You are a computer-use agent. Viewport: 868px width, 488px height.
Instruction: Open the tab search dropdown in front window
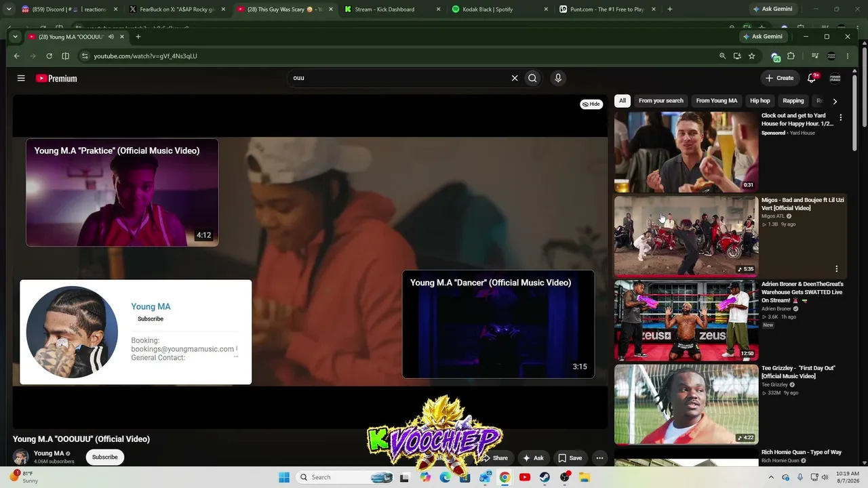click(15, 37)
